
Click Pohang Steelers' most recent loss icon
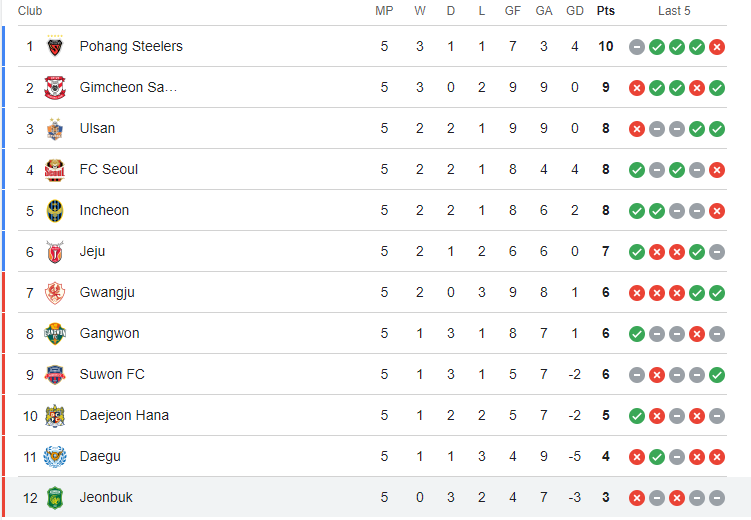pyautogui.click(x=717, y=47)
